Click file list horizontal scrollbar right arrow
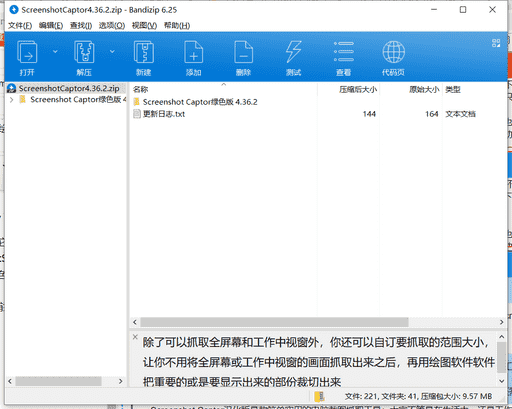The width and height of the screenshot is (512, 409). click(x=502, y=322)
